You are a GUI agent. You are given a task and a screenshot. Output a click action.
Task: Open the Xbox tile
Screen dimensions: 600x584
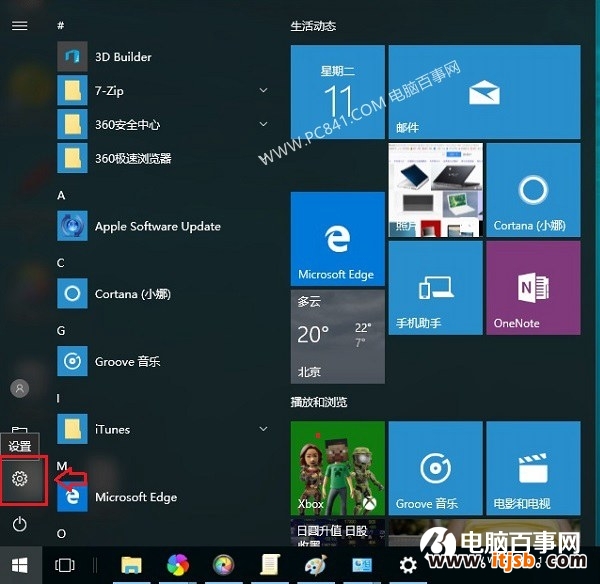coord(337,467)
